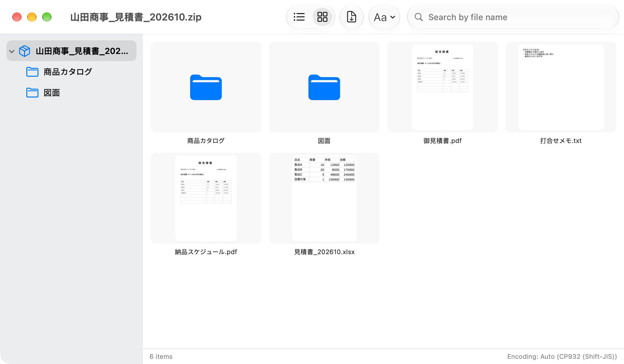The image size is (624, 364).
Task: Click the Search by file name field
Action: [x=513, y=17]
